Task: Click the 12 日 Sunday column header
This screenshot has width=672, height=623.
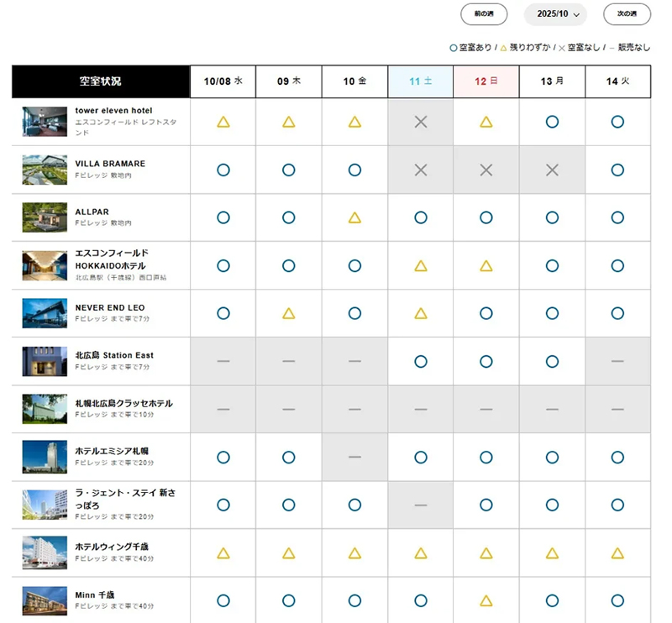Action: pyautogui.click(x=486, y=81)
